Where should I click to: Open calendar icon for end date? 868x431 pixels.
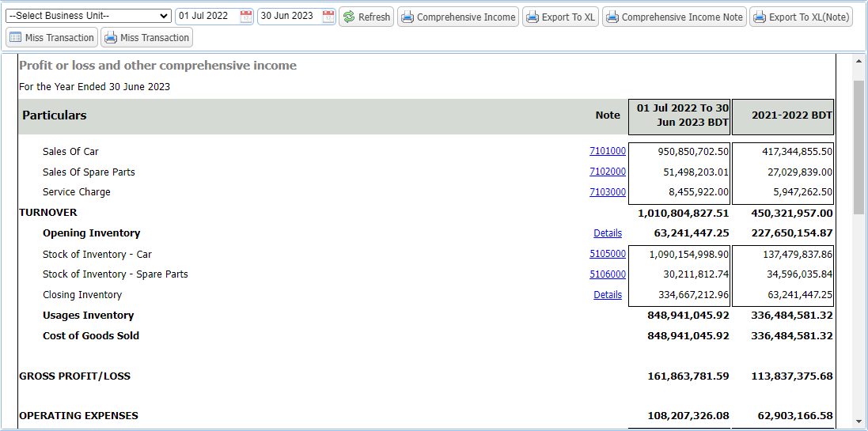[x=328, y=17]
